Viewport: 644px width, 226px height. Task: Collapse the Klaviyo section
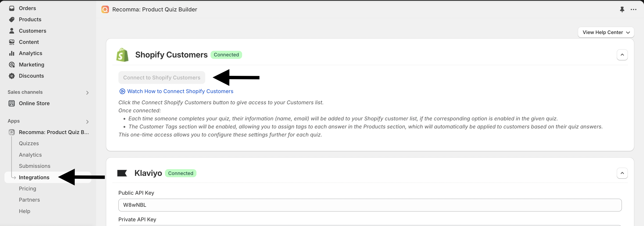pos(623,173)
